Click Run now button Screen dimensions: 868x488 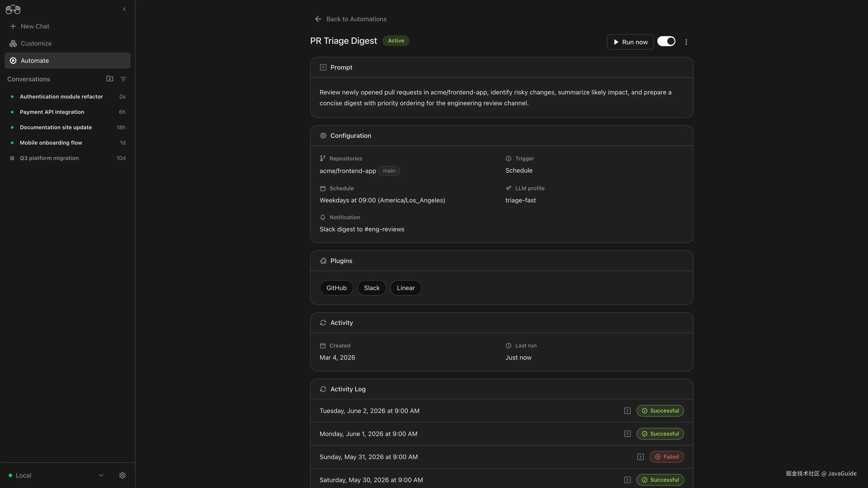(x=630, y=42)
